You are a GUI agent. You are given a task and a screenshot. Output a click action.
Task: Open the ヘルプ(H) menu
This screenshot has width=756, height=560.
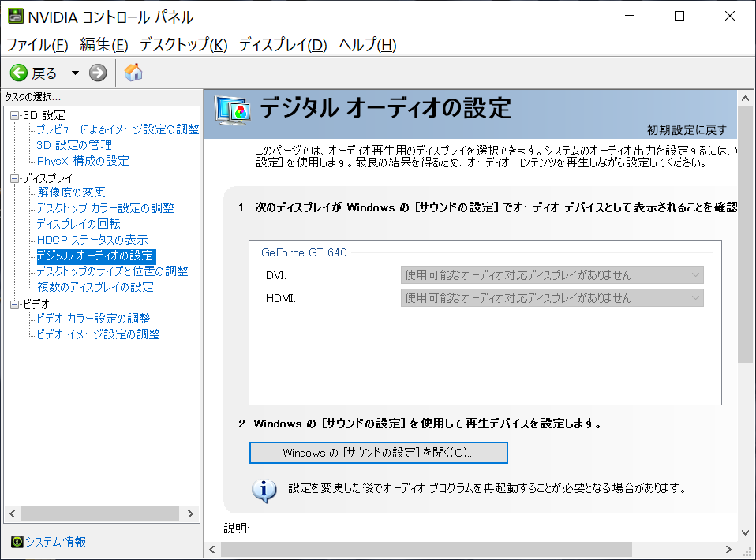pyautogui.click(x=368, y=45)
